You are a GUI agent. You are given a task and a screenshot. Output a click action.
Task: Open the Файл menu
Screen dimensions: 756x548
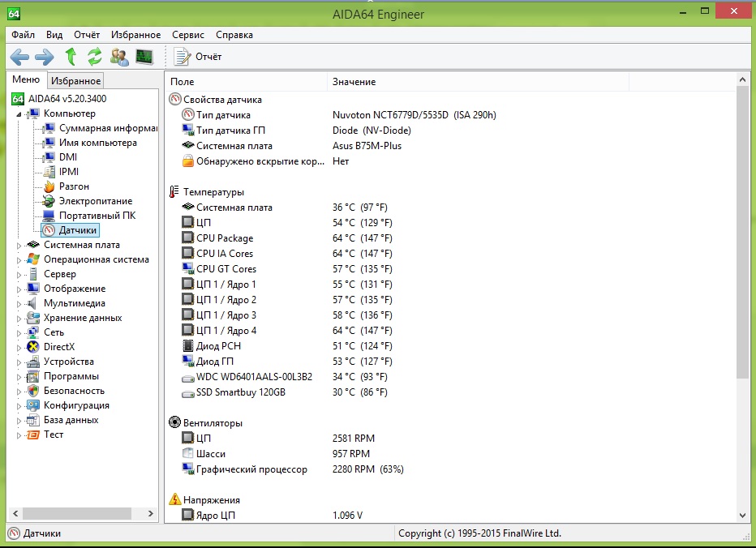24,35
